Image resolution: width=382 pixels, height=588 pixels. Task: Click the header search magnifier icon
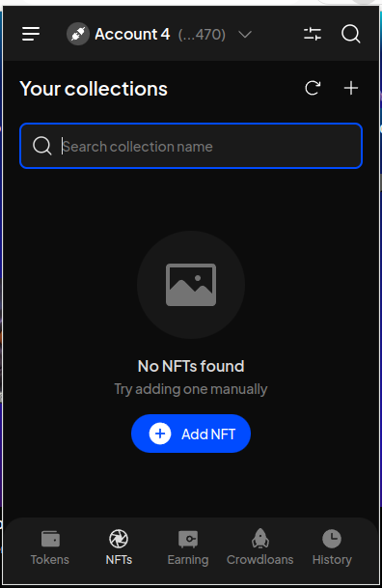click(x=351, y=34)
